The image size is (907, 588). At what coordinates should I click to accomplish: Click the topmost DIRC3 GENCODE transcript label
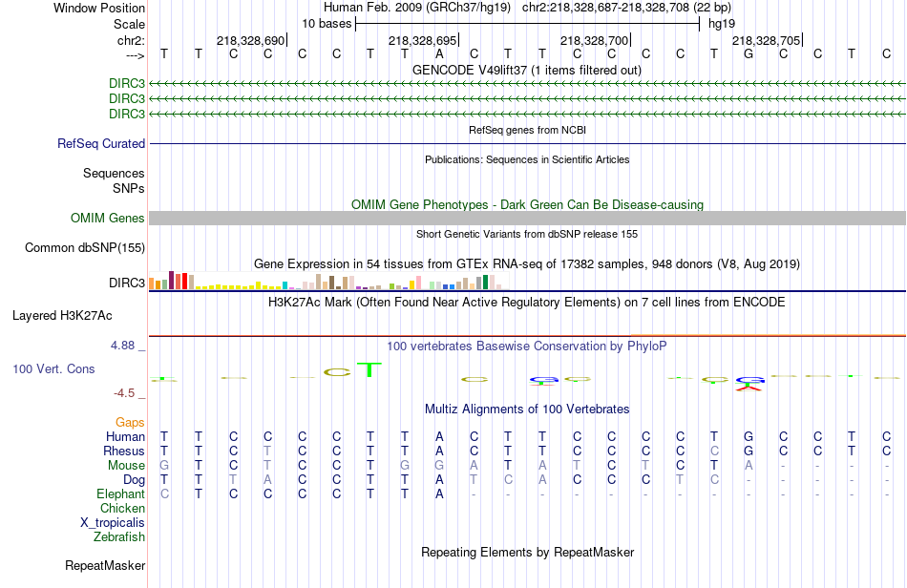(127, 83)
